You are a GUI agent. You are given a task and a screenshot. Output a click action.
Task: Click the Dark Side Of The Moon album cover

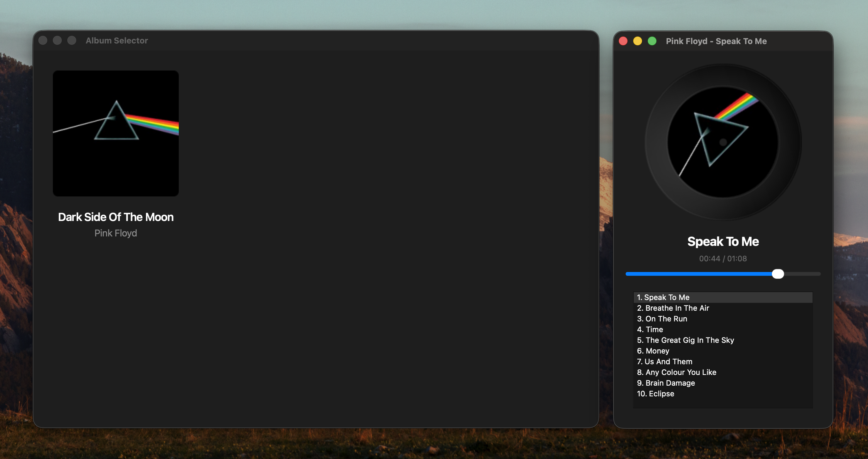(x=116, y=133)
